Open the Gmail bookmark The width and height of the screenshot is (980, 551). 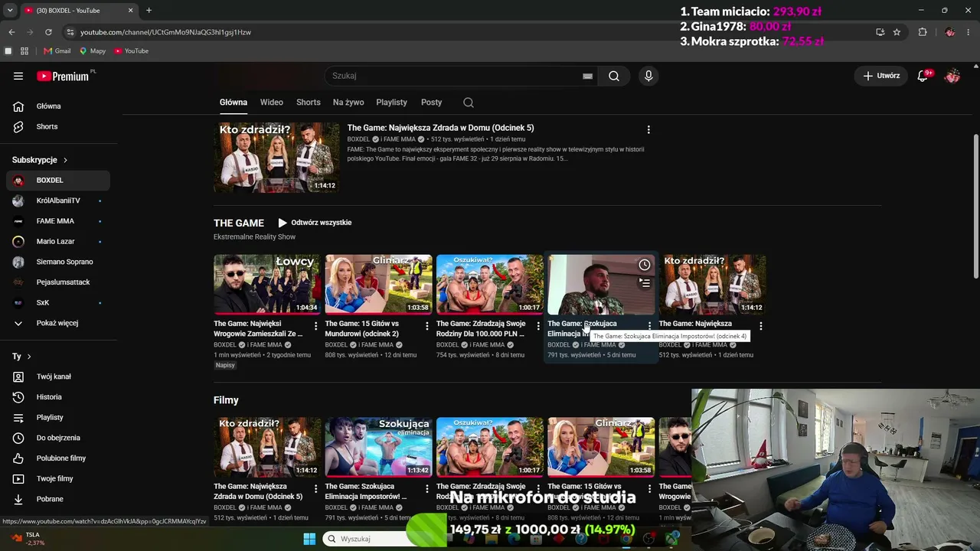tap(57, 51)
